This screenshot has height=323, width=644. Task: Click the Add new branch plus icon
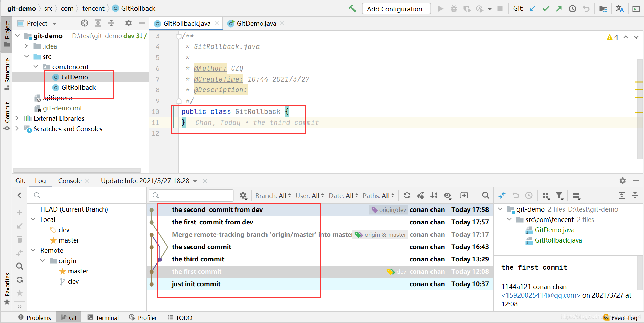[20, 213]
